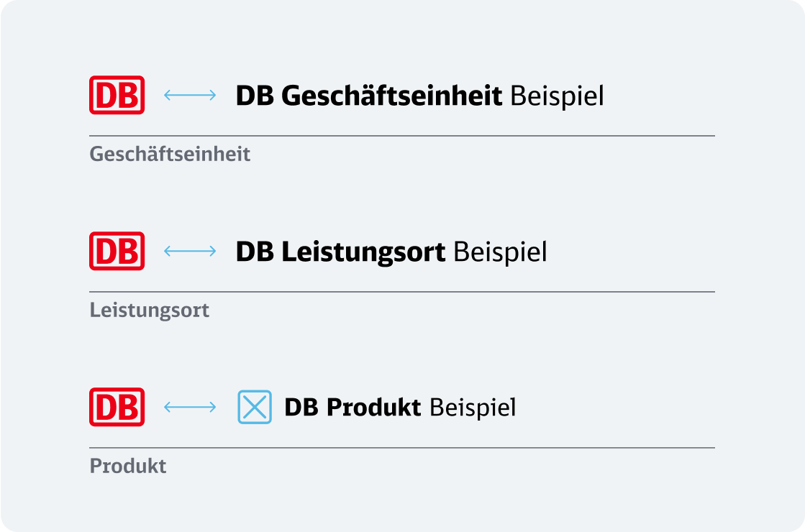805x532 pixels.
Task: Click the gray 'Geschäftseinheit' caption
Action: click(x=170, y=155)
